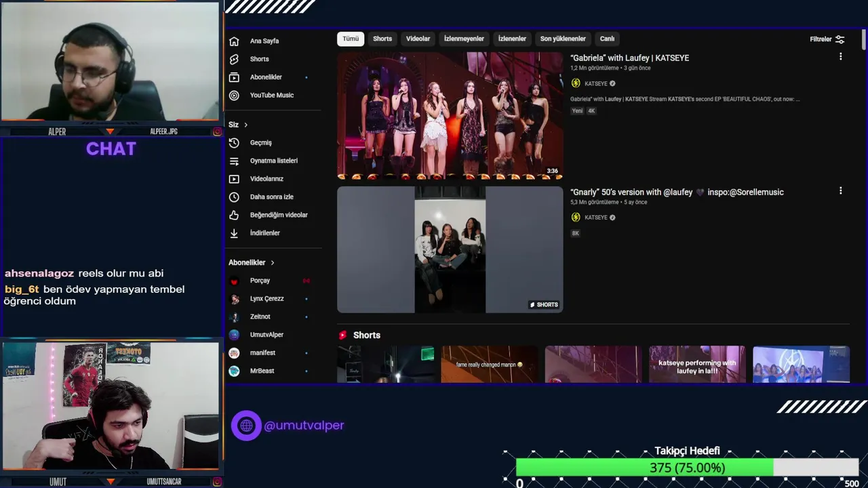The image size is (868, 488).
Task: Select the Shorts filter chip
Action: click(382, 39)
